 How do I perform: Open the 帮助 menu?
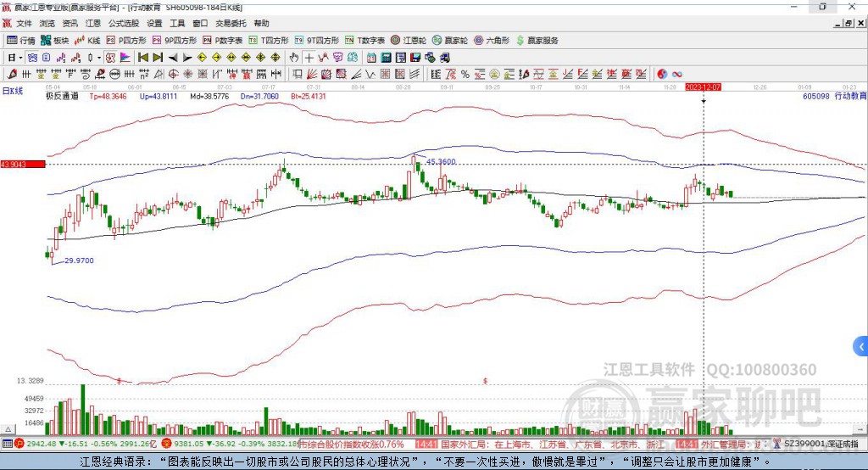click(261, 23)
